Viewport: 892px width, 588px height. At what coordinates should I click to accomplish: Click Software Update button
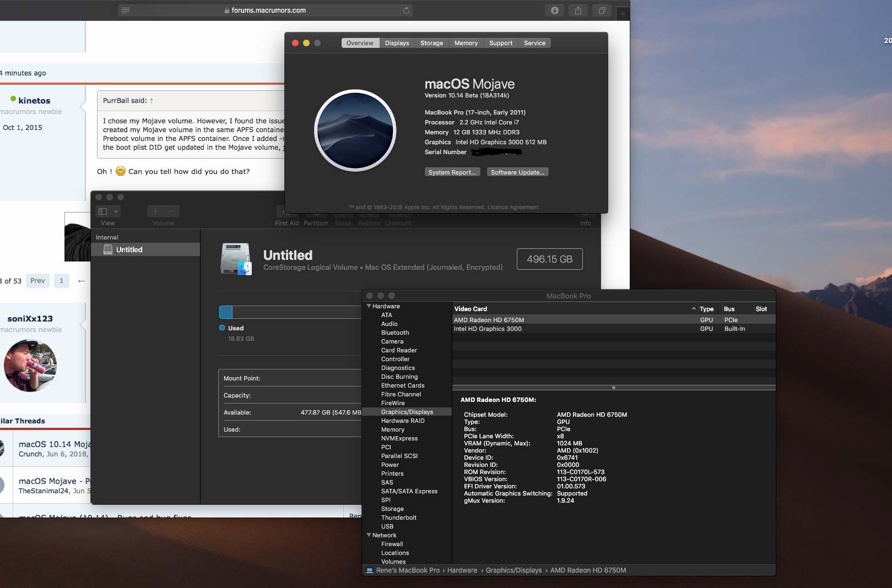click(x=517, y=172)
